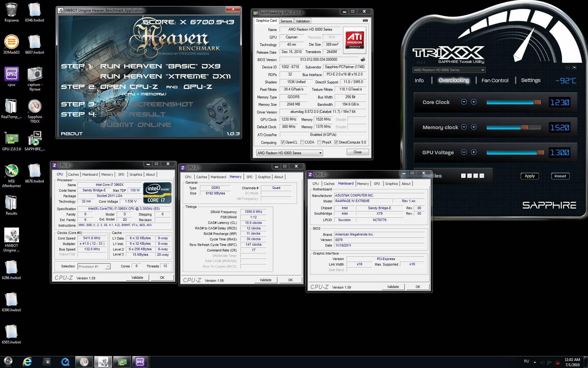Image resolution: width=588 pixels, height=368 pixels.
Task: Select TRIXX profile 3
Action: tap(475, 176)
